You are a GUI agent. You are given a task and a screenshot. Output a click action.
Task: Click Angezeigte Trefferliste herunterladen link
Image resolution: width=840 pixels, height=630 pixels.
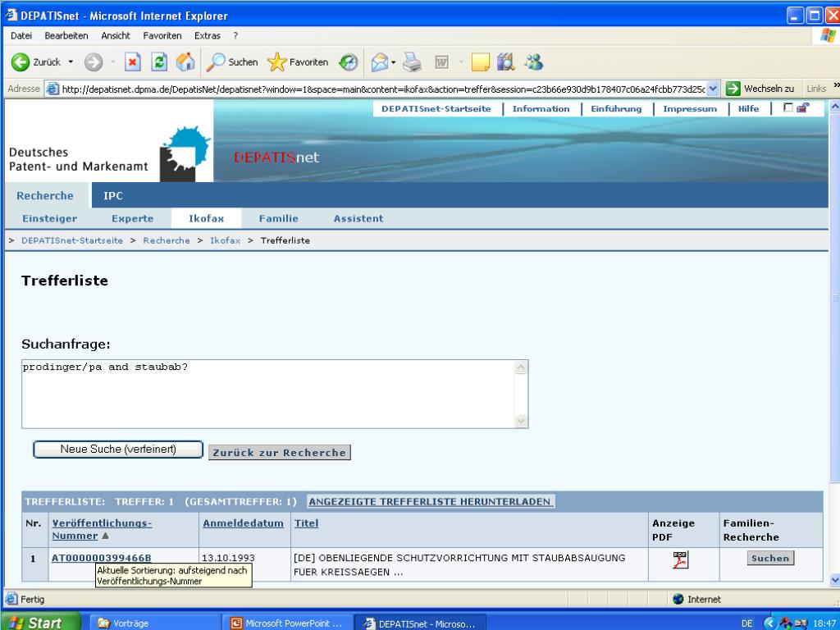430,502
